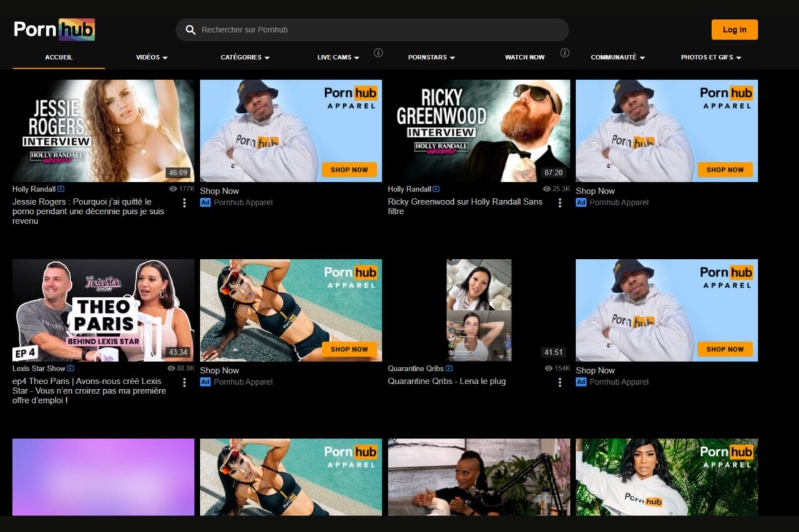Viewport: 799px width, 532px height.
Task: Click the Holly Randall channel above Ricky Greenwood title
Action: [409, 189]
